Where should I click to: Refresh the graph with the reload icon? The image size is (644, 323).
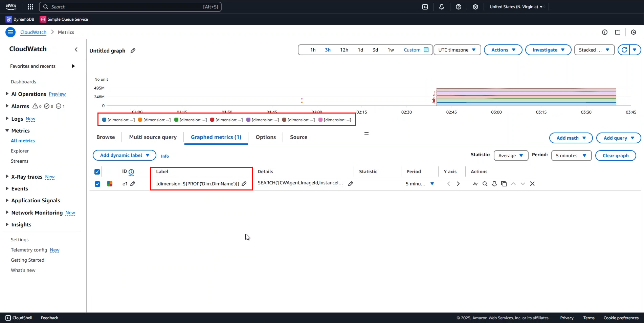pyautogui.click(x=625, y=49)
